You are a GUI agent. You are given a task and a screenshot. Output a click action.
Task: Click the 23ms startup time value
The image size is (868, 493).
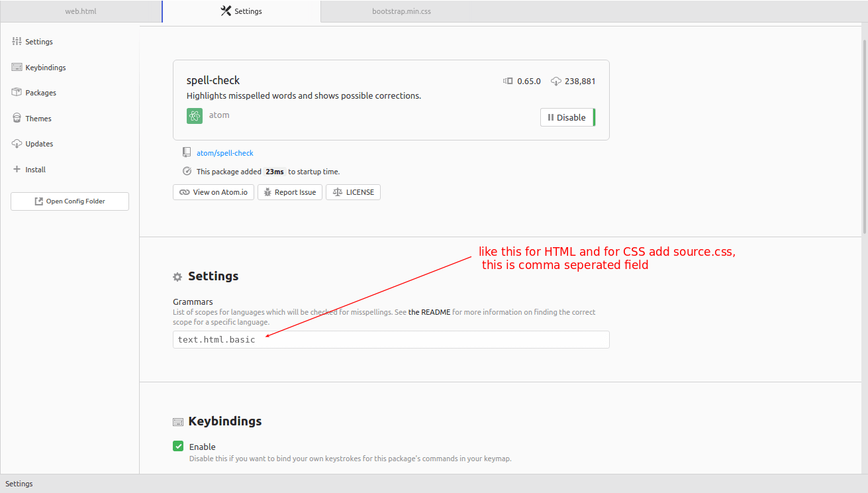point(275,172)
